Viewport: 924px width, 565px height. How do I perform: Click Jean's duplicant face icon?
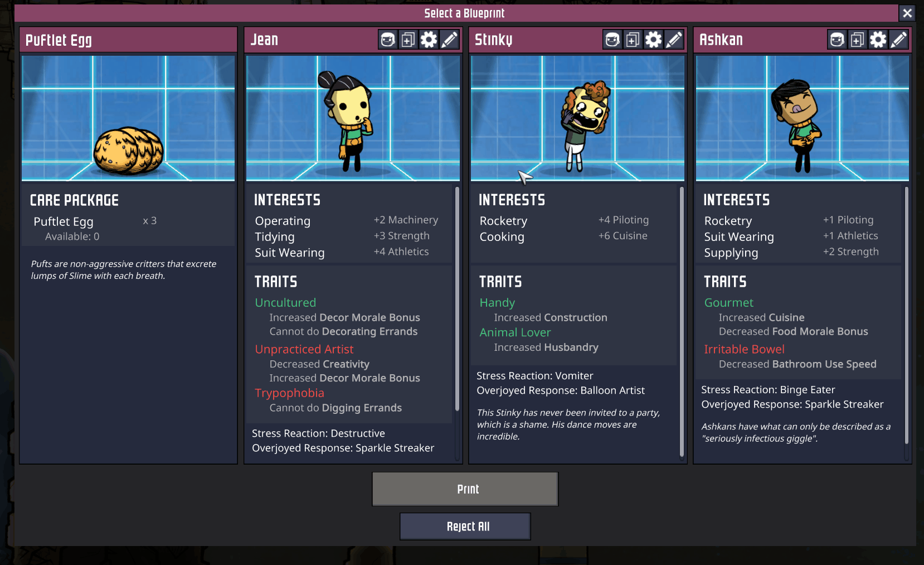(x=388, y=40)
